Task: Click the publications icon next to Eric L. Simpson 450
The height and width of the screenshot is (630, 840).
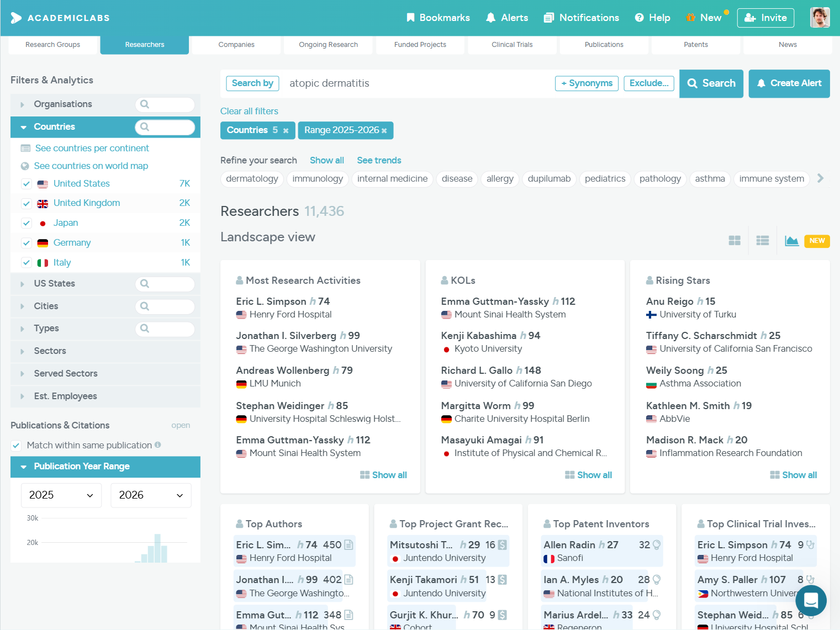Action: coord(348,545)
